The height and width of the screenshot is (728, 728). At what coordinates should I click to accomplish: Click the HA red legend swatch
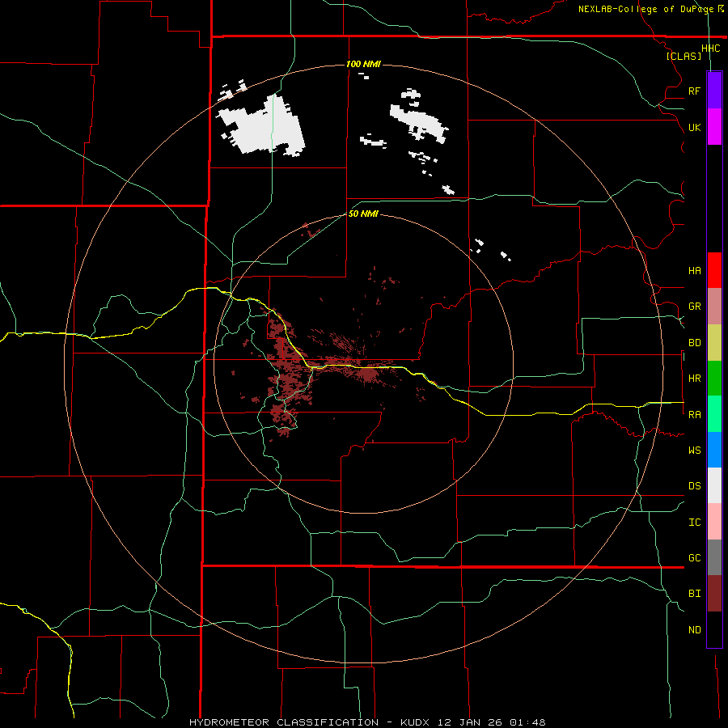pyautogui.click(x=714, y=270)
